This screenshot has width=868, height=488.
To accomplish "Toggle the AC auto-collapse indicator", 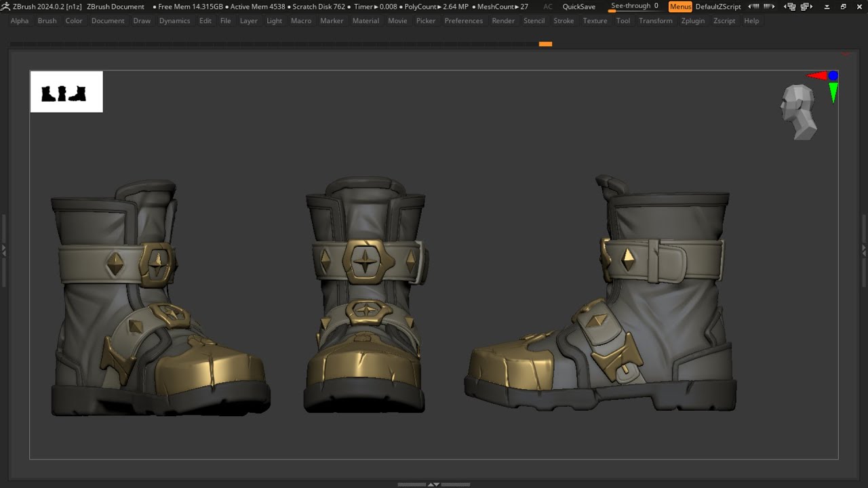I will coord(548,7).
